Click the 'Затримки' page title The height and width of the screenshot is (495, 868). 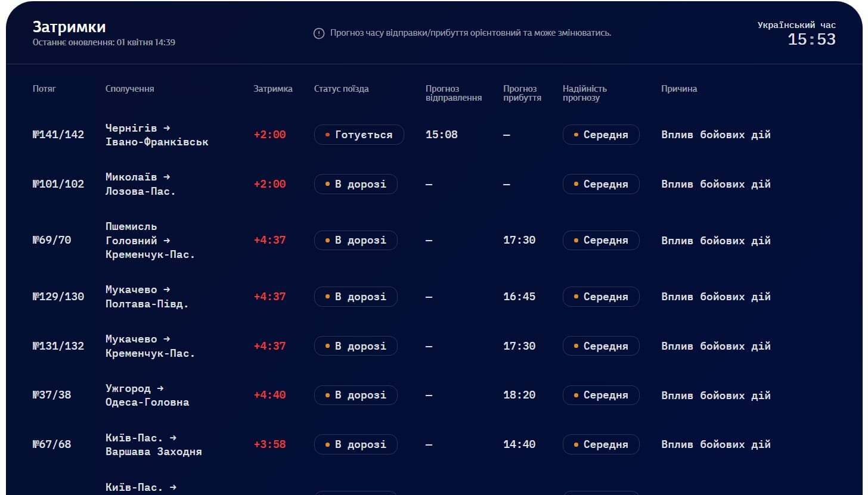(x=69, y=27)
